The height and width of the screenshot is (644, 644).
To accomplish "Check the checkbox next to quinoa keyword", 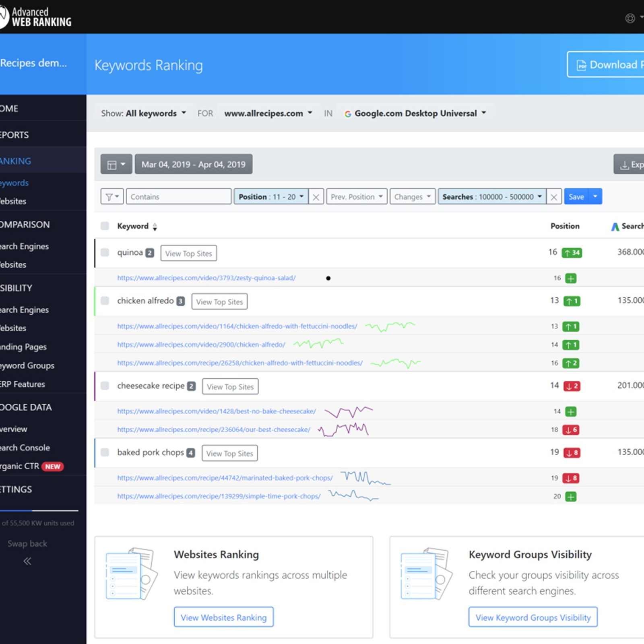I will (105, 253).
